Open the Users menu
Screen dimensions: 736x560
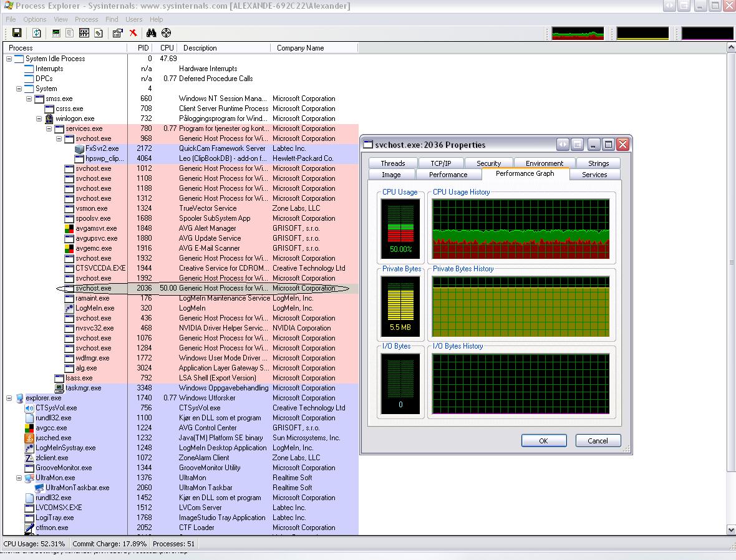(133, 19)
